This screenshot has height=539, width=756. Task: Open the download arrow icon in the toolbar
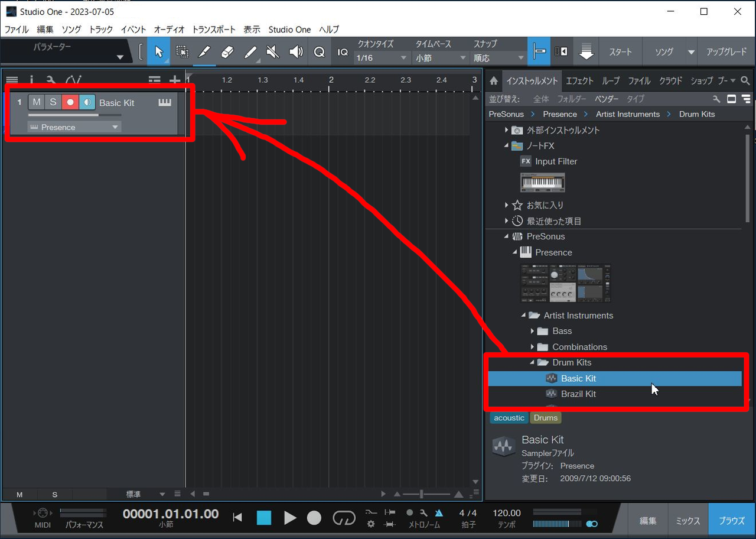(586, 52)
